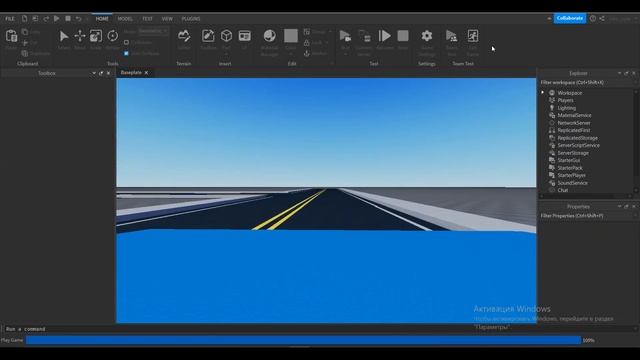Click the Cut icon in Clipboard group
The width and height of the screenshot is (640, 360).
(x=25, y=42)
